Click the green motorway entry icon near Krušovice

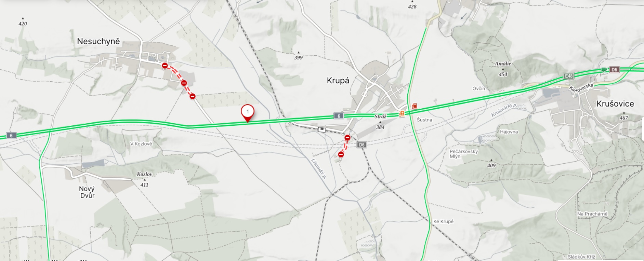click(x=604, y=70)
